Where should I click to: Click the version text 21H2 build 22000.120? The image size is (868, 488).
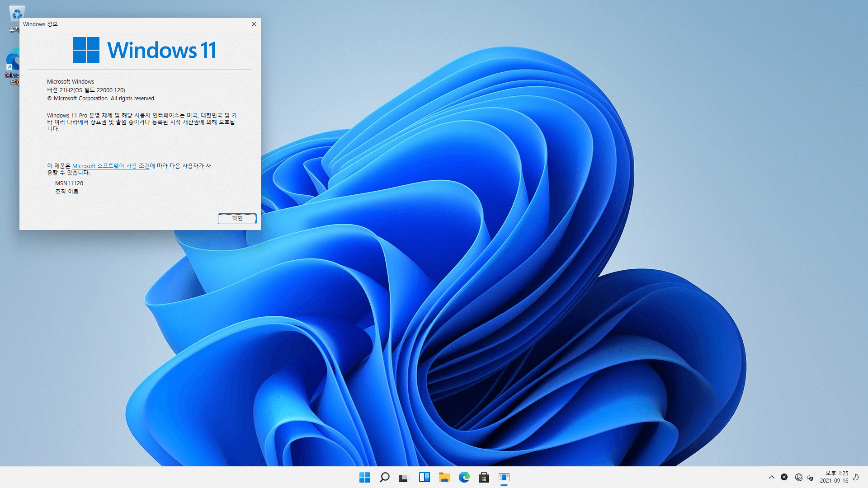(86, 90)
